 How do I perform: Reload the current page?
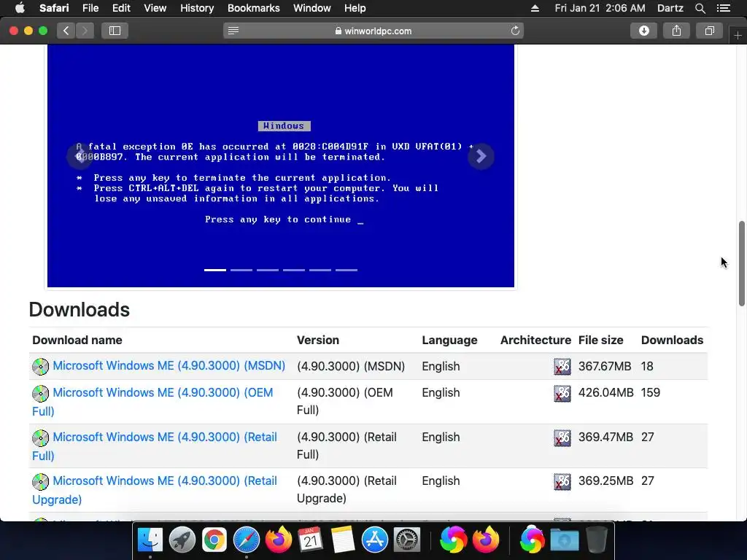click(515, 31)
